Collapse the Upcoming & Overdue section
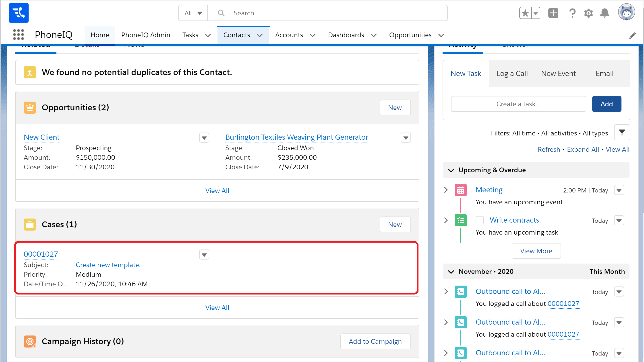 [451, 170]
